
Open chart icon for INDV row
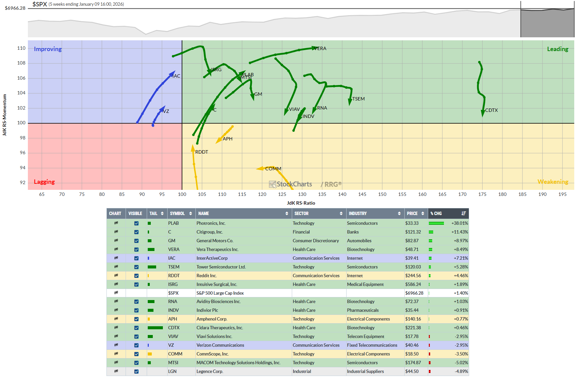(116, 310)
